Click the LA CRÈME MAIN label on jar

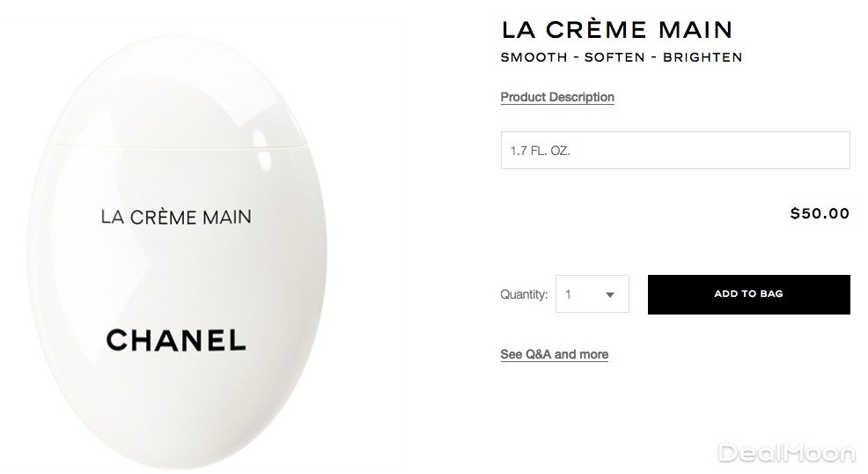176,216
